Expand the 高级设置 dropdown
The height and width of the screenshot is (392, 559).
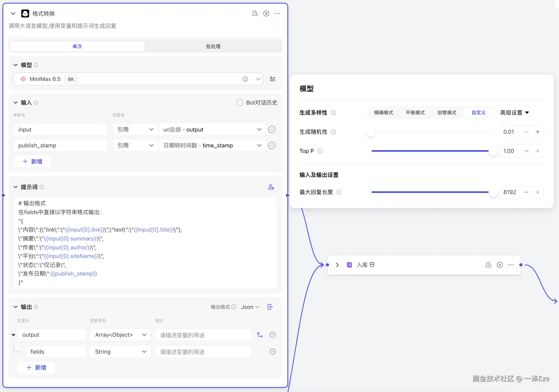pyautogui.click(x=514, y=113)
